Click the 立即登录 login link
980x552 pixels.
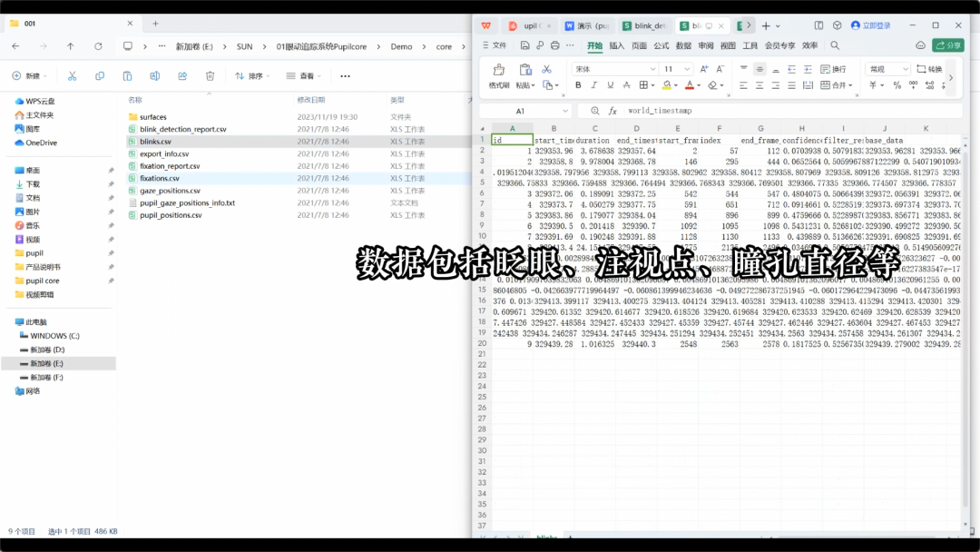[x=871, y=25]
